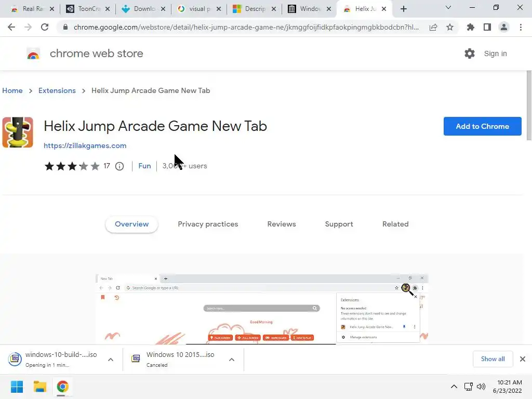Viewport: 532px width, 399px height.
Task: Open the Windows Start menu
Action: pos(17,387)
